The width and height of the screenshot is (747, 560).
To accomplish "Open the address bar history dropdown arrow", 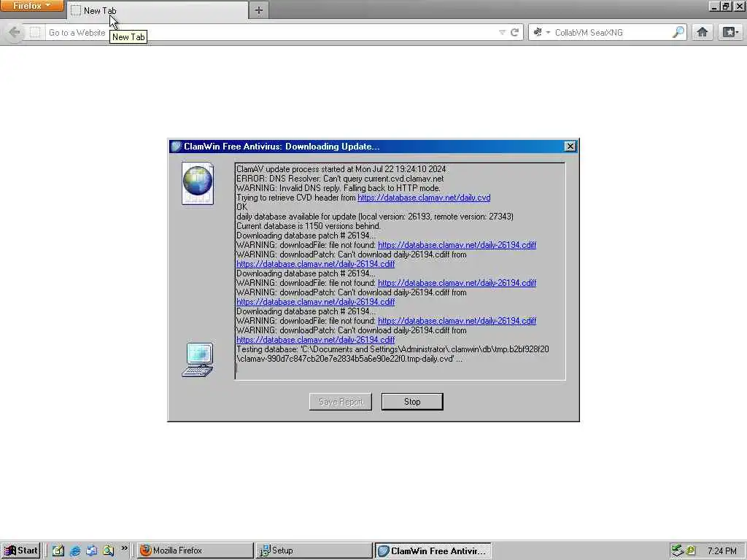I will click(x=502, y=32).
